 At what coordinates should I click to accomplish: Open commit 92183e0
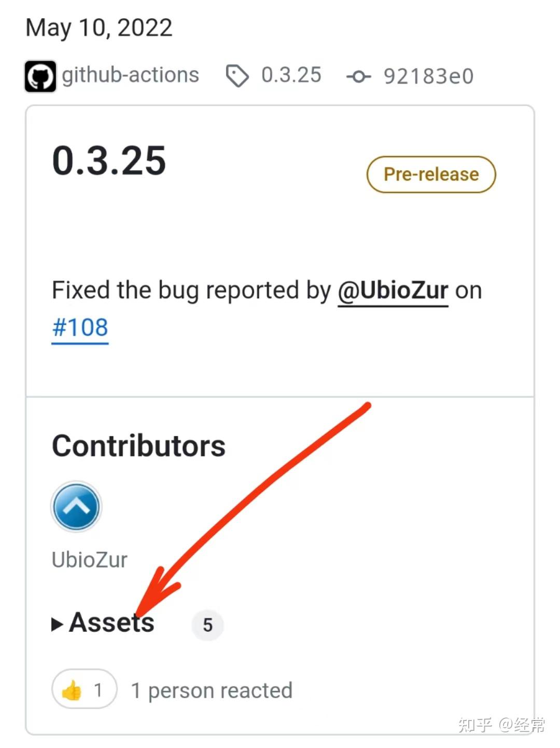click(428, 76)
